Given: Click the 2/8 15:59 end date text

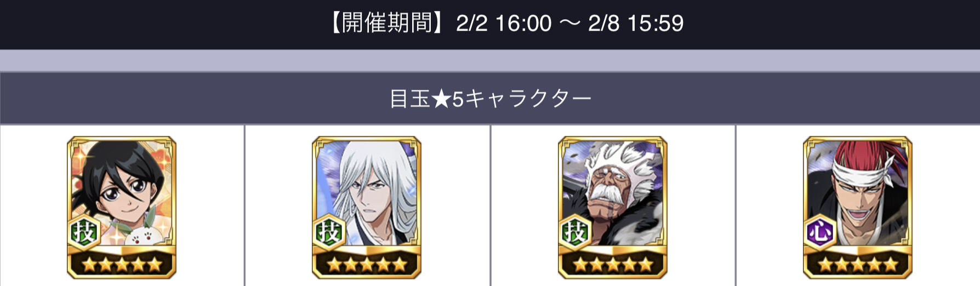Looking at the screenshot, I should pyautogui.click(x=636, y=24).
